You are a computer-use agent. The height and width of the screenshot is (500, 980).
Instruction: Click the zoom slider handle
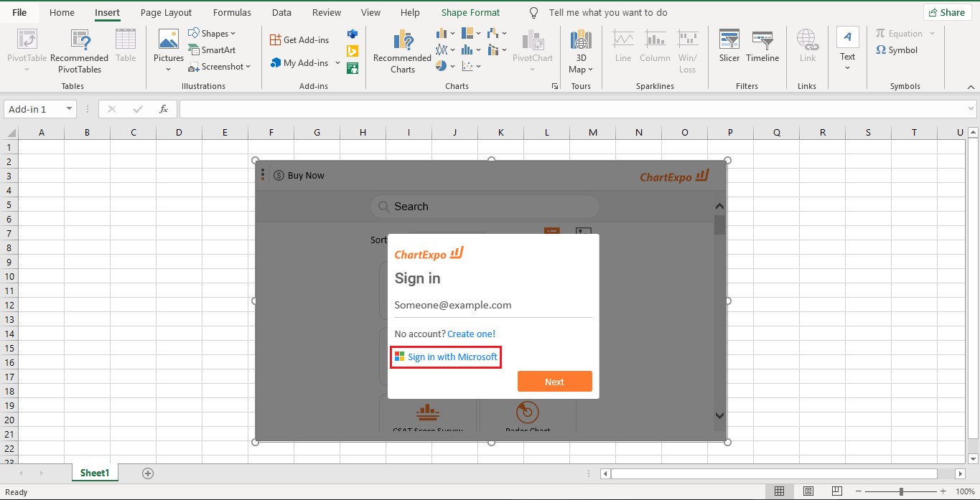[x=901, y=491]
